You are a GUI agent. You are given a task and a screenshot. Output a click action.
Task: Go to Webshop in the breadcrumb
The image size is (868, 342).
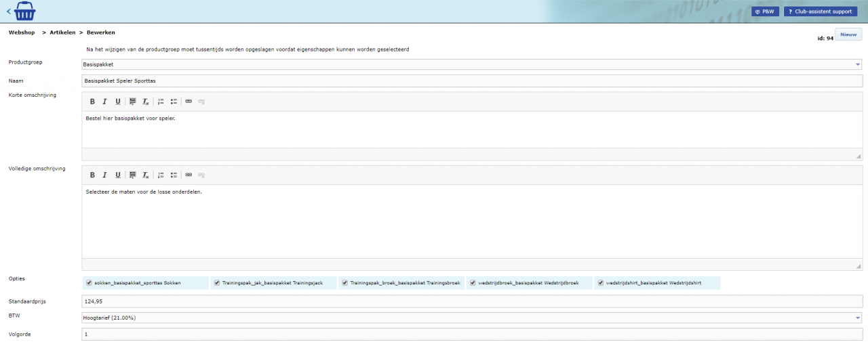point(22,33)
